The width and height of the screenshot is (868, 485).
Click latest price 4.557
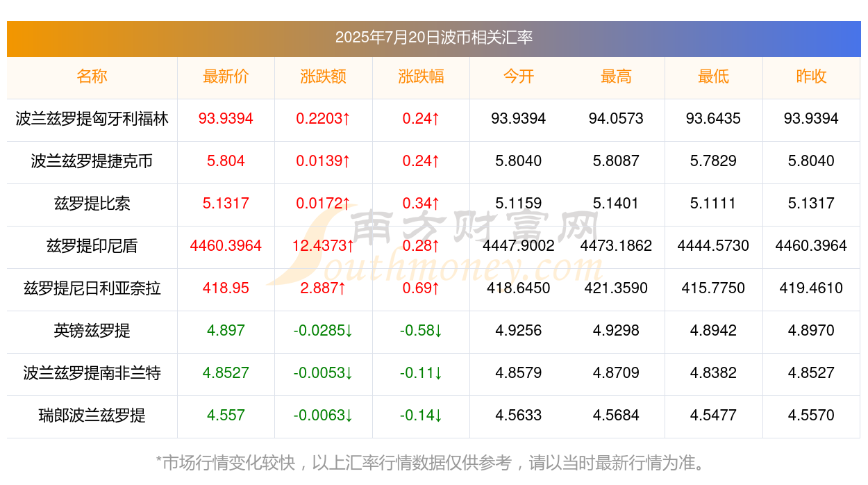point(226,416)
